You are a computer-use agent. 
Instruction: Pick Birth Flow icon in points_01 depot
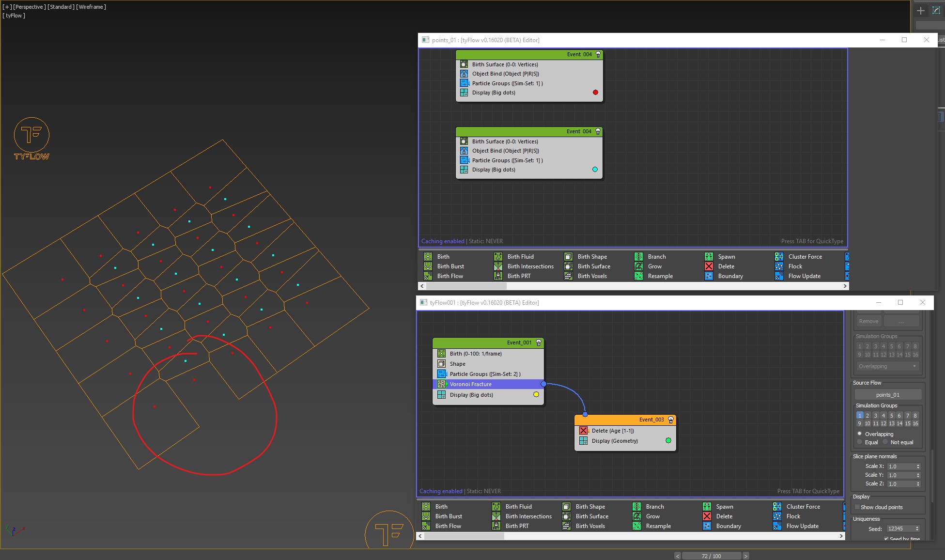(428, 276)
